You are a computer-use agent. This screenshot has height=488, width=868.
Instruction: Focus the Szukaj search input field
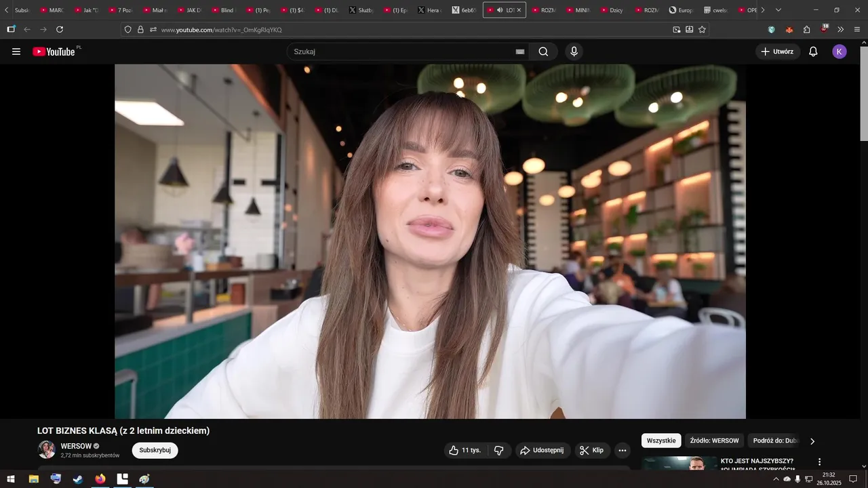click(x=403, y=52)
